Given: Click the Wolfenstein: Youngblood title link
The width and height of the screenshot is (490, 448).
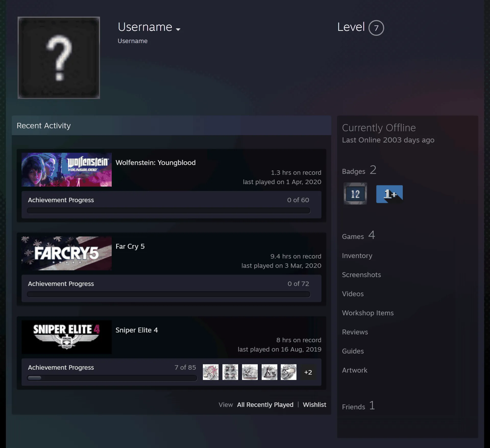Looking at the screenshot, I should [x=156, y=162].
